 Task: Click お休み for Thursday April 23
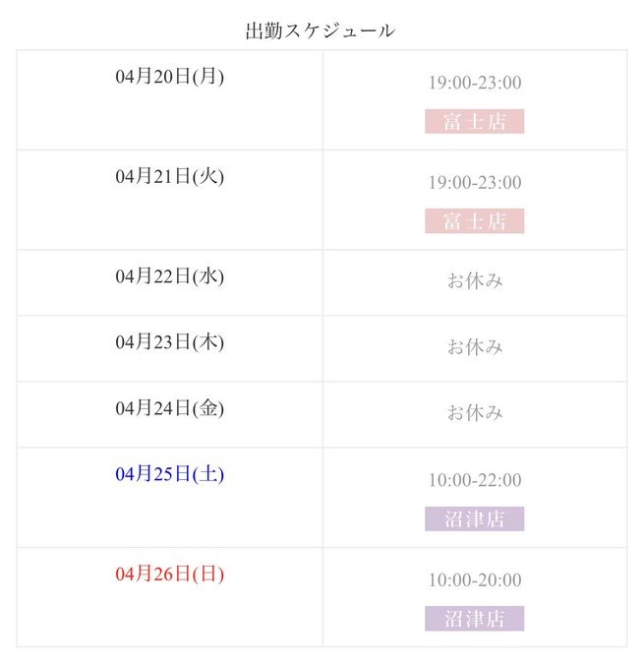pos(474,347)
